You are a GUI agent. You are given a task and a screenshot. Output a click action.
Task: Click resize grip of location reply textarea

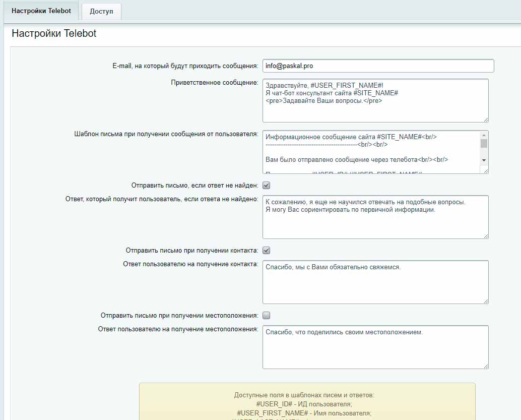[486, 366]
